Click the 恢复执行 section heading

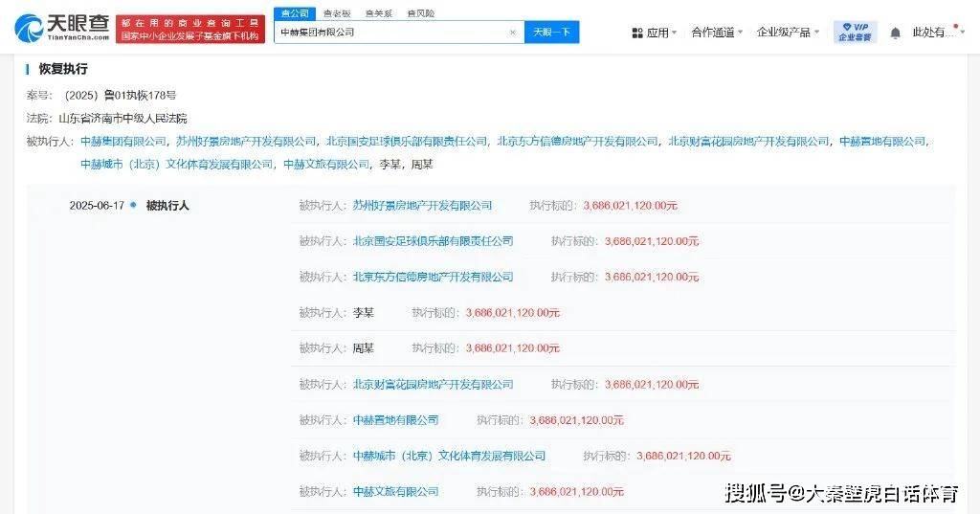63,69
